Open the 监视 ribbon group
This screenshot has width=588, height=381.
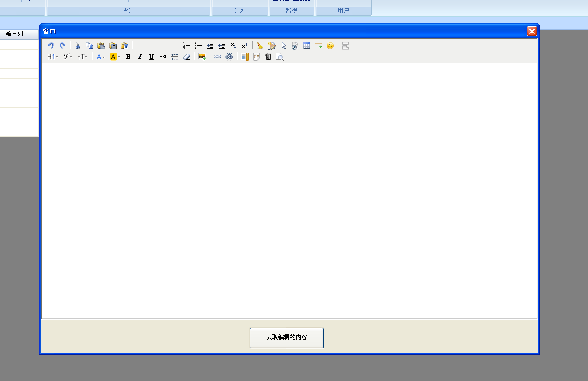point(291,11)
